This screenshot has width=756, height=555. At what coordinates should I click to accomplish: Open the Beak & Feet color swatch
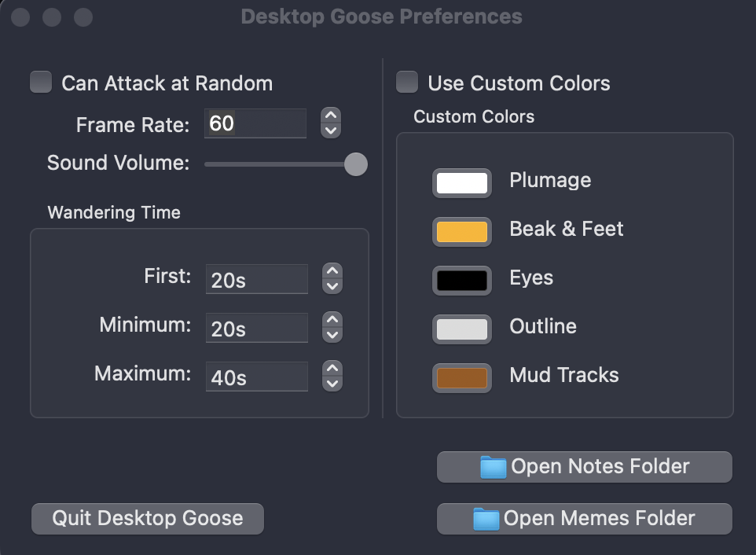pyautogui.click(x=462, y=231)
